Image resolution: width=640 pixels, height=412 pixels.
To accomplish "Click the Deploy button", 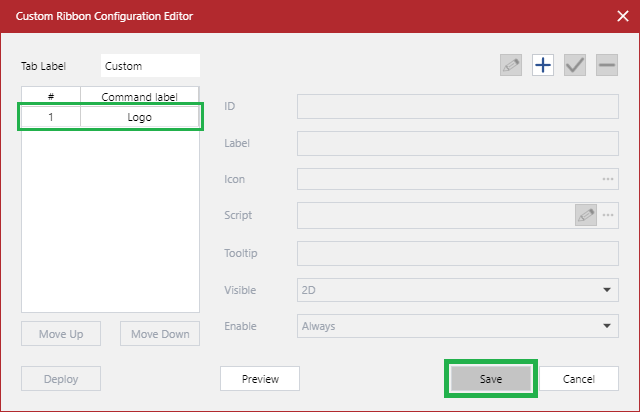I will 61,379.
